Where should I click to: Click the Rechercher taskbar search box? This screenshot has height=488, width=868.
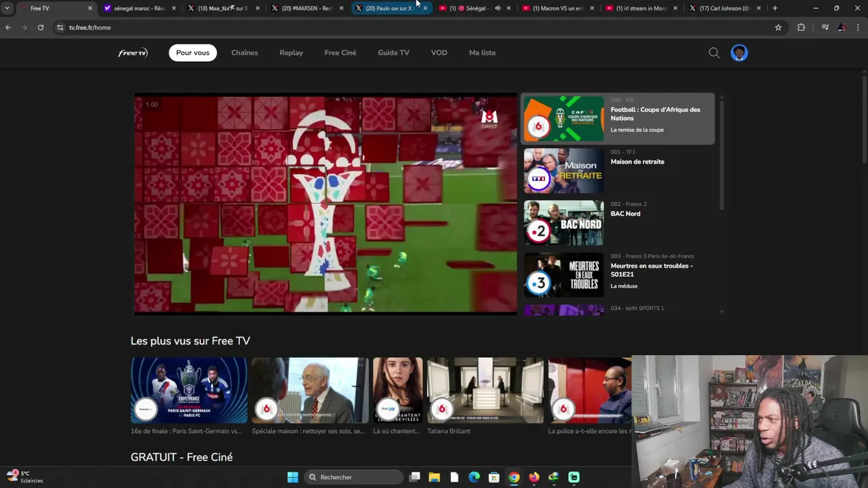(x=353, y=477)
